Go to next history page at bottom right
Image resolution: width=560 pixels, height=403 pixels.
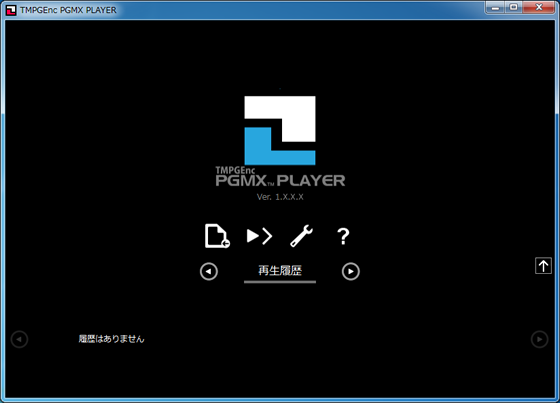(540, 339)
